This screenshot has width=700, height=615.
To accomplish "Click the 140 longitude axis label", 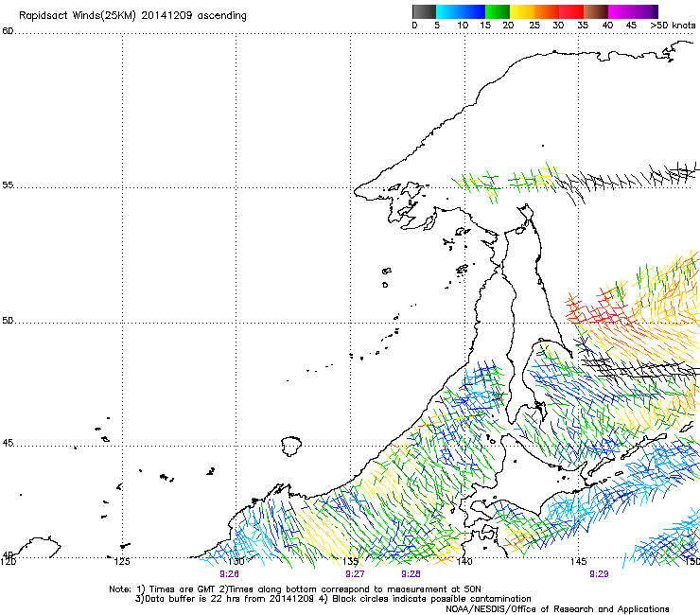I will (x=464, y=561).
